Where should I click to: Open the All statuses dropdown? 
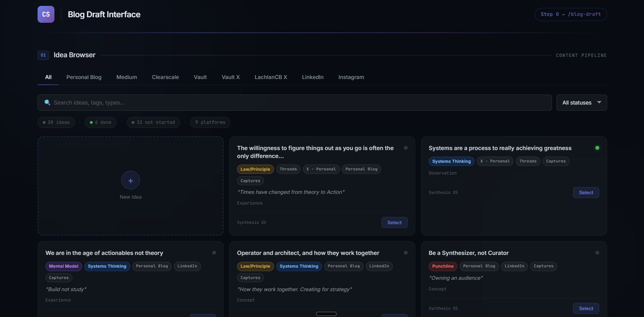coord(582,103)
